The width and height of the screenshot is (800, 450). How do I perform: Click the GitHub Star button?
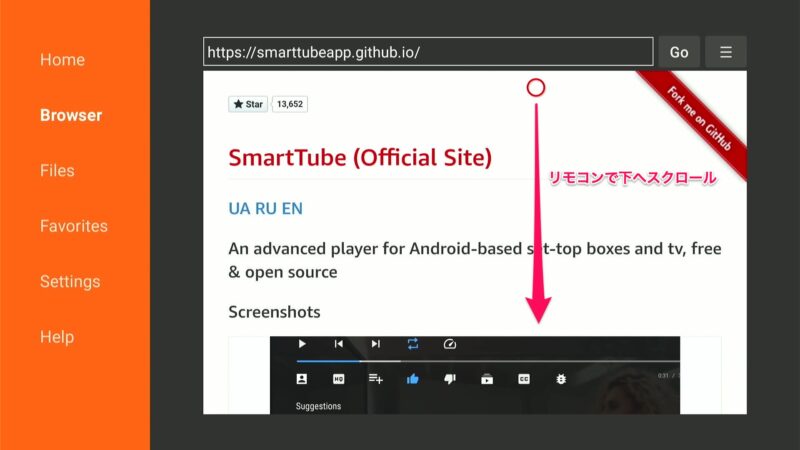248,104
